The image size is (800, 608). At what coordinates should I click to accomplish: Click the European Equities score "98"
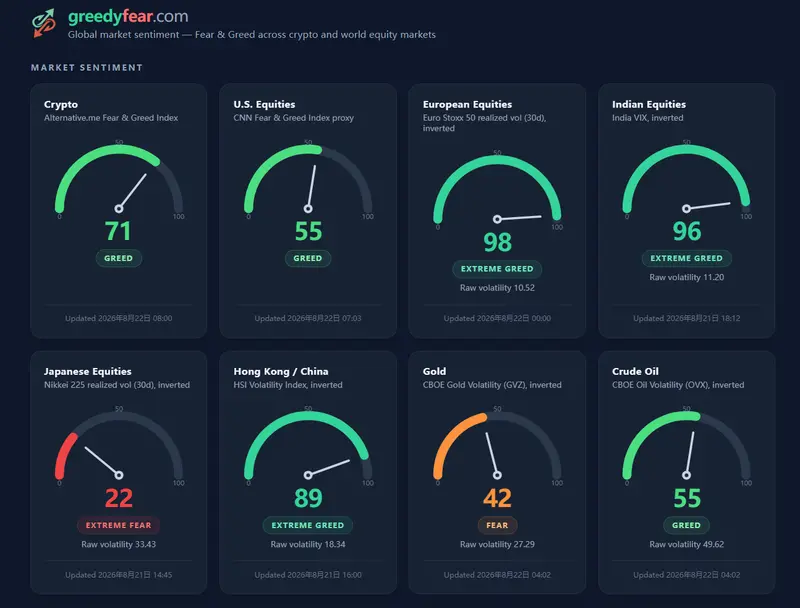pos(497,242)
